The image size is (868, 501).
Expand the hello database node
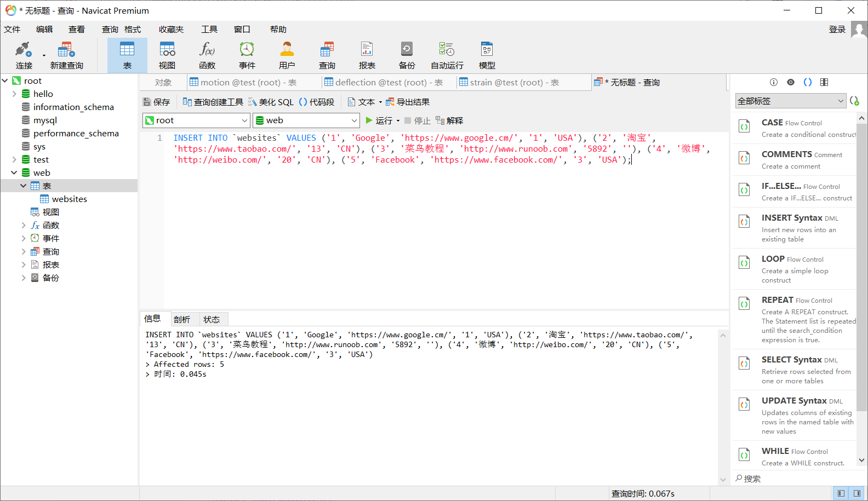click(14, 94)
